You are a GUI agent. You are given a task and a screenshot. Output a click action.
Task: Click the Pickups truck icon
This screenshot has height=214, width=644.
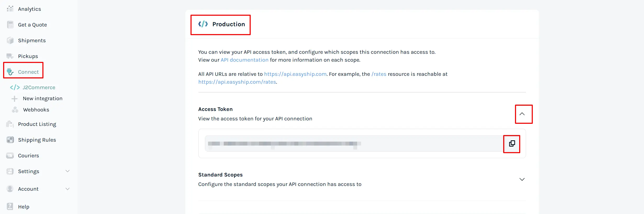[10, 56]
